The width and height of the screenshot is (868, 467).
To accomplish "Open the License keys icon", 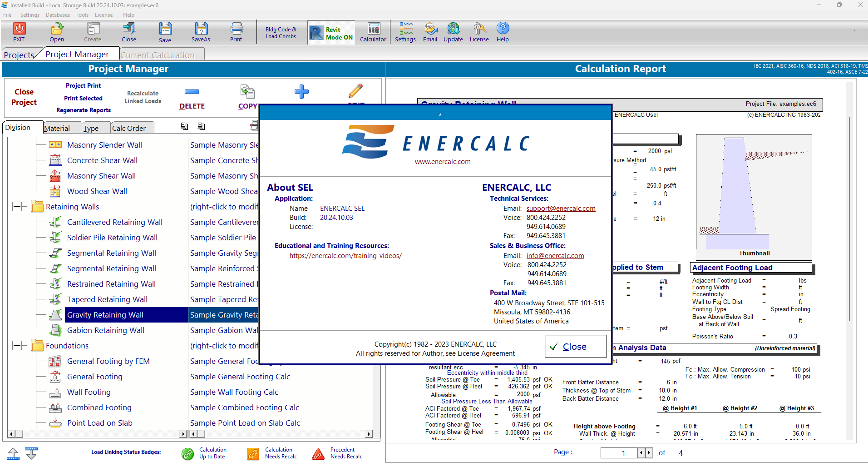I will pyautogui.click(x=479, y=29).
